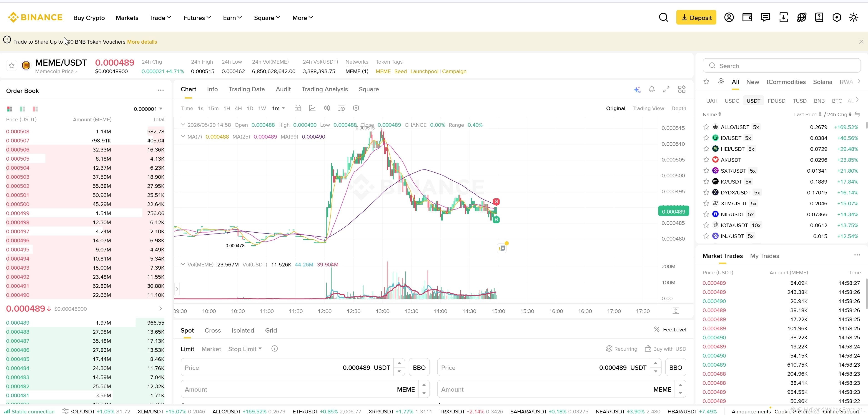Switch to the Trading Data tab
This screenshot has height=415, width=868.
point(247,89)
